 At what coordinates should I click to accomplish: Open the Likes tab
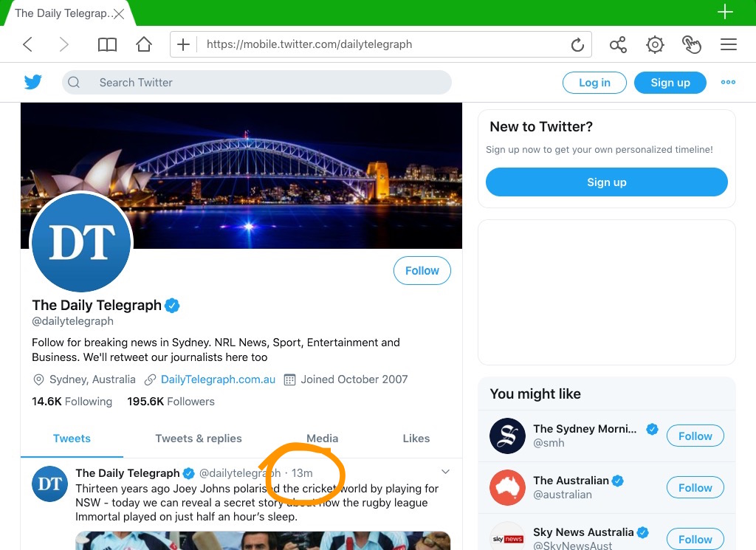pyautogui.click(x=416, y=439)
